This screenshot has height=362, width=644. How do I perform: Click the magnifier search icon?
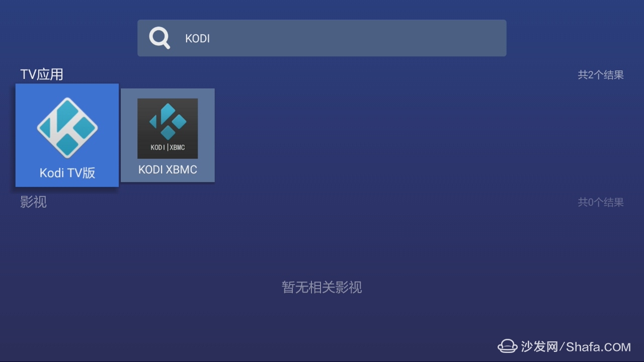(x=159, y=38)
